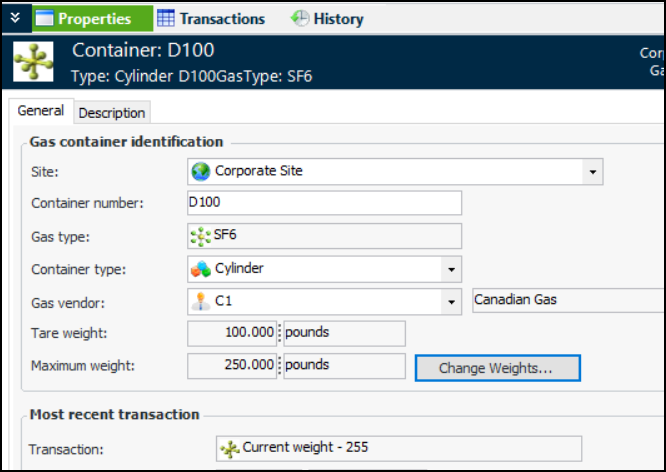Click the Change Weights button
The image size is (666, 472).
tap(497, 368)
